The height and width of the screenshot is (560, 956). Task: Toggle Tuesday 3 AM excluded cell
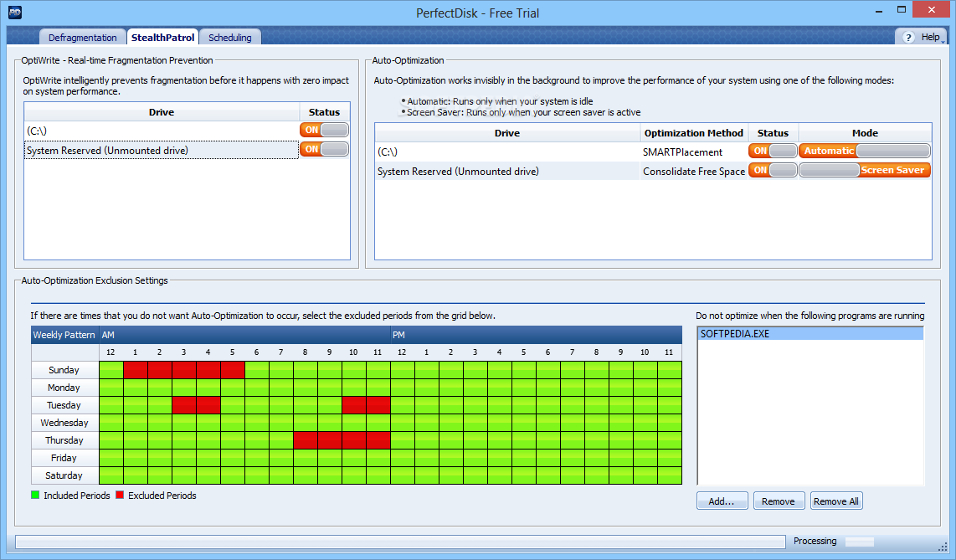(x=184, y=405)
